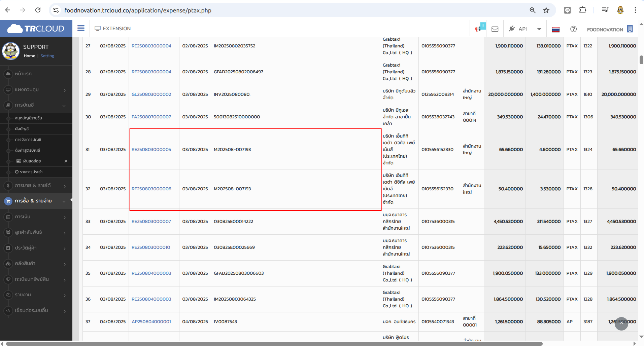This screenshot has width=644, height=346.
Task: Open document link RE250803000005
Action: [151, 150]
